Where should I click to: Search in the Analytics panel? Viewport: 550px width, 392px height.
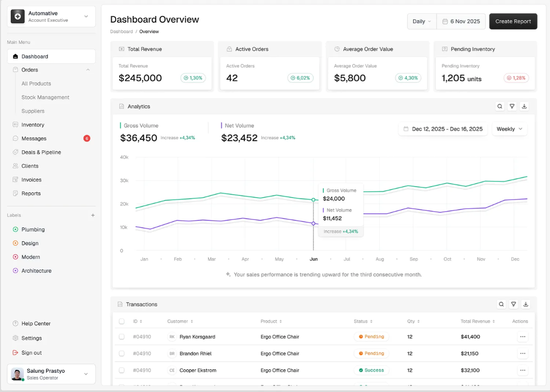(500, 106)
